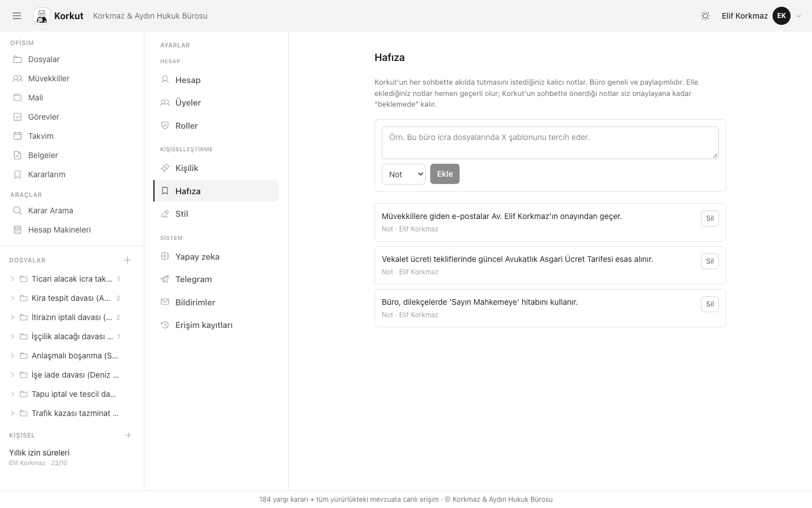Image resolution: width=812 pixels, height=508 pixels.
Task: Open Telegram settings
Action: [x=216, y=279]
